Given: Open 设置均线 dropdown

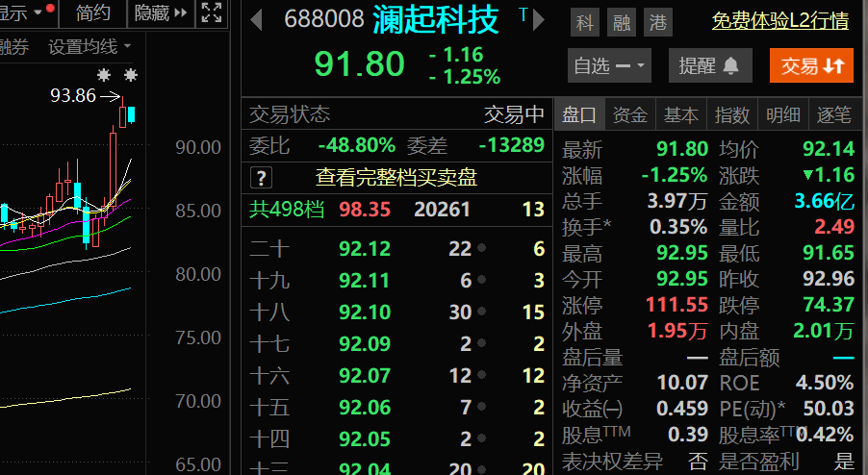Looking at the screenshot, I should [89, 47].
